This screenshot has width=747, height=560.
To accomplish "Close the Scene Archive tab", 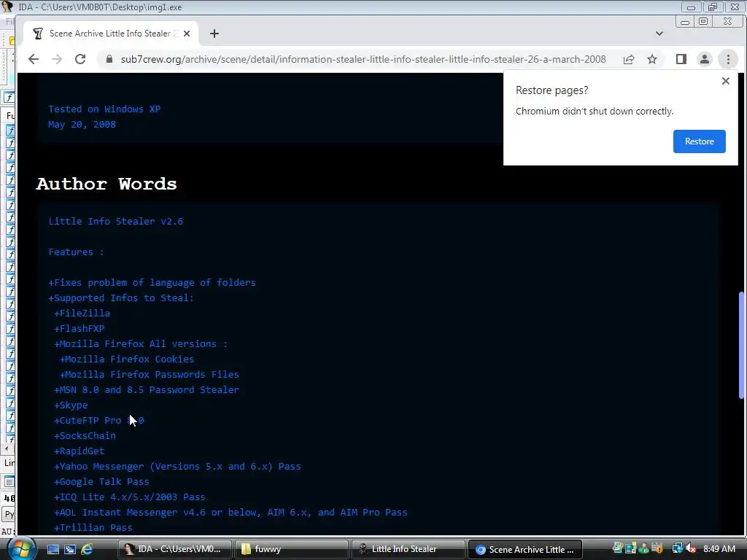I will (187, 34).
